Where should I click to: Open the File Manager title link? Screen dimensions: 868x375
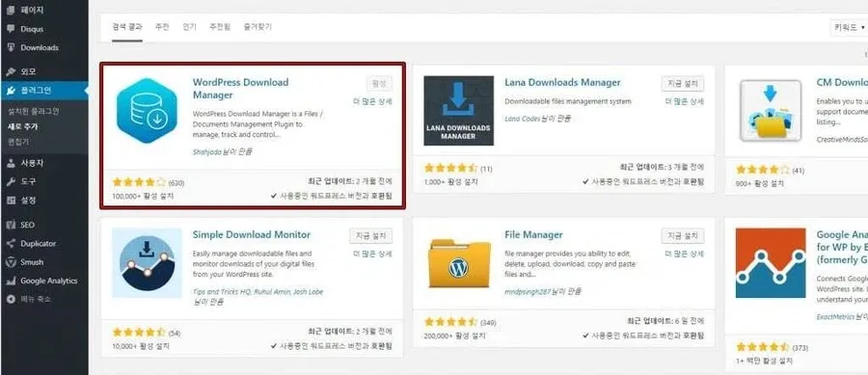(x=533, y=234)
